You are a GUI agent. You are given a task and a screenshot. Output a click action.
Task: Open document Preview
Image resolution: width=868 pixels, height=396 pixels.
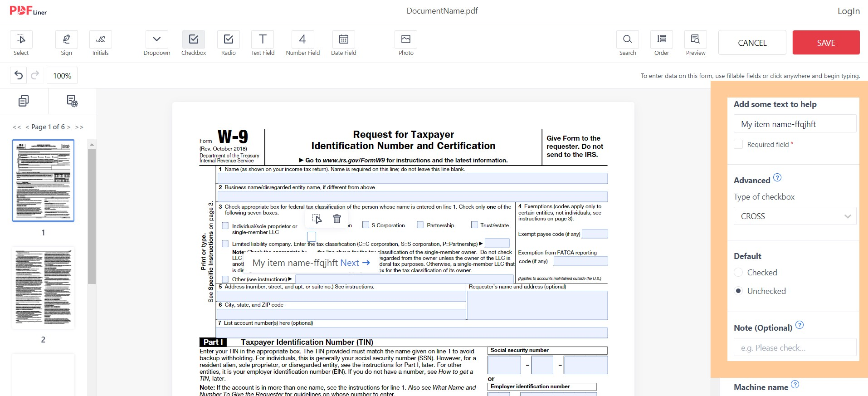pyautogui.click(x=696, y=43)
